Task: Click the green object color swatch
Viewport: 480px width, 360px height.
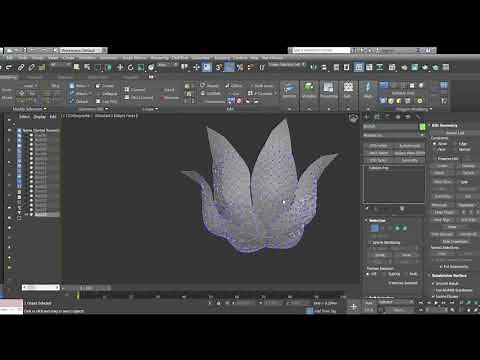Action: point(422,127)
